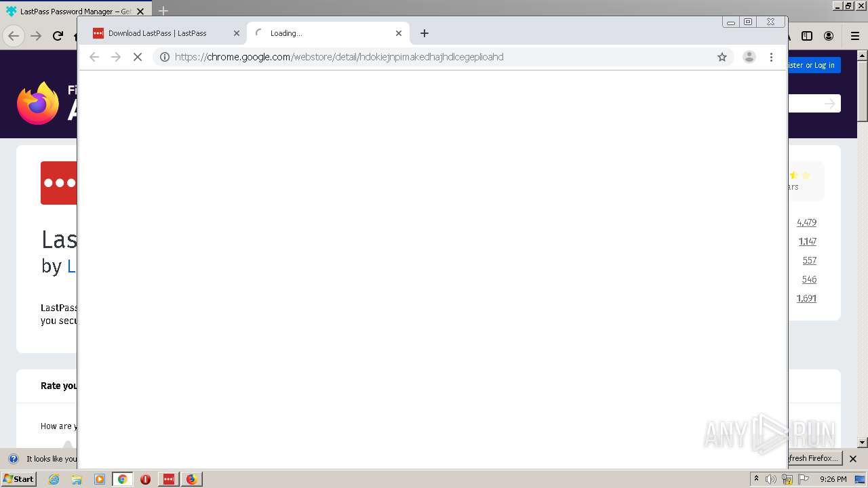Open Windows Media Player from the taskbar
868x488 pixels.
tap(99, 479)
